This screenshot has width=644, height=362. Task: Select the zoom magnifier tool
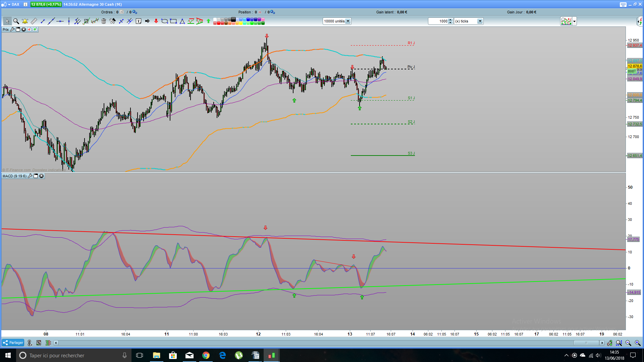point(16,21)
